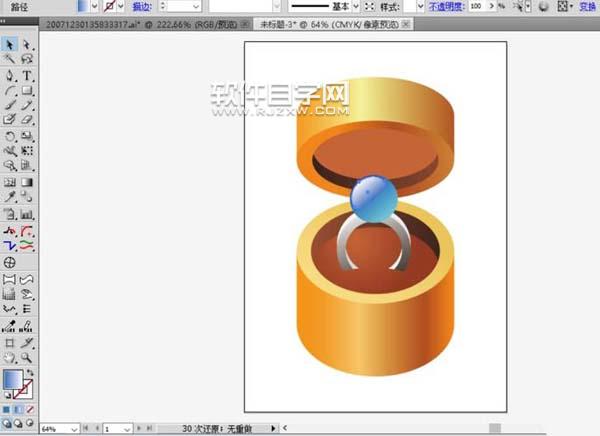Image resolution: width=600 pixels, height=436 pixels.
Task: Click the opacity value field
Action: click(477, 6)
